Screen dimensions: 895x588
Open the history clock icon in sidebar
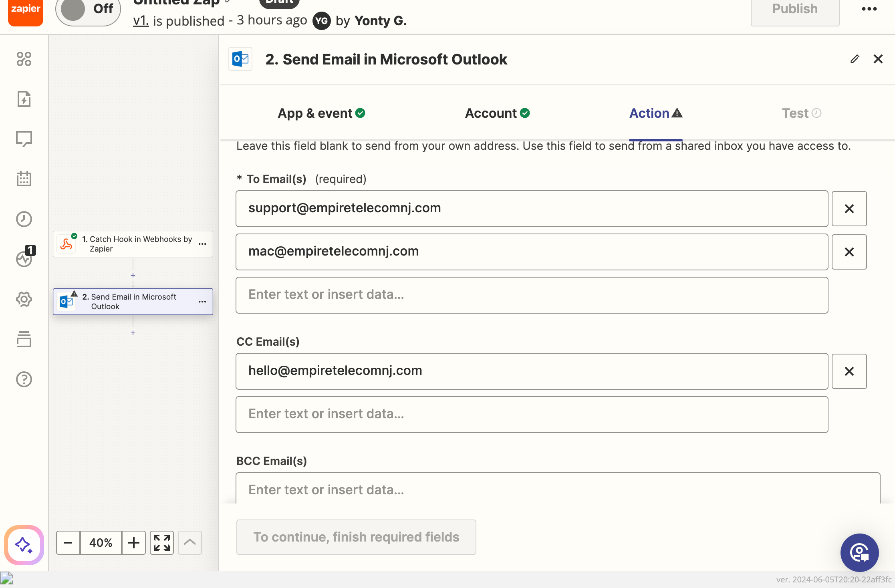click(x=24, y=219)
